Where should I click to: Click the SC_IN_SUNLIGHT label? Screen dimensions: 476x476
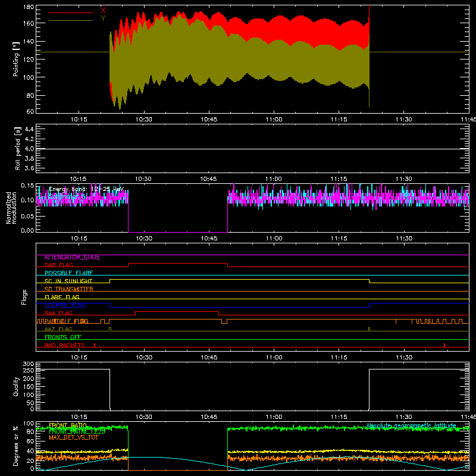(68, 281)
